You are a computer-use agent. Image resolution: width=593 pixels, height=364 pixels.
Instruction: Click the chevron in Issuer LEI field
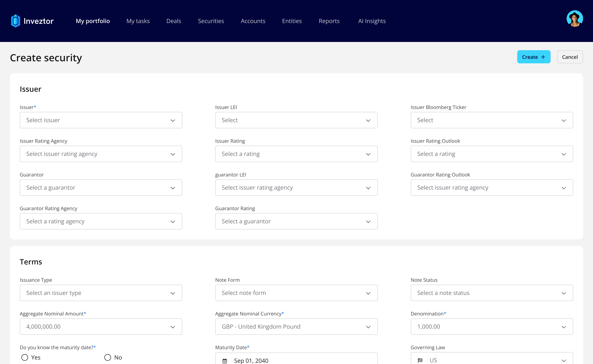(x=368, y=120)
